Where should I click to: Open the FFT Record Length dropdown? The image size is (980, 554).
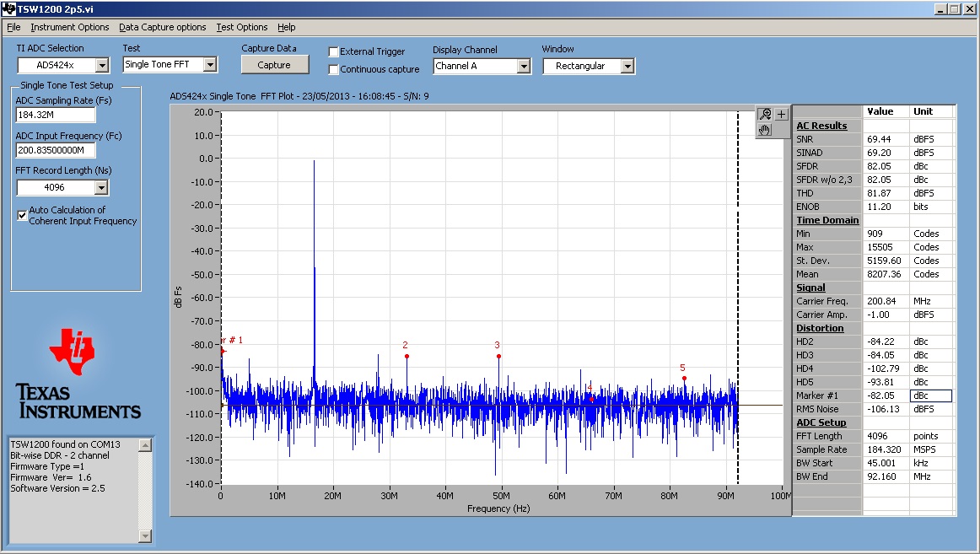click(x=101, y=187)
